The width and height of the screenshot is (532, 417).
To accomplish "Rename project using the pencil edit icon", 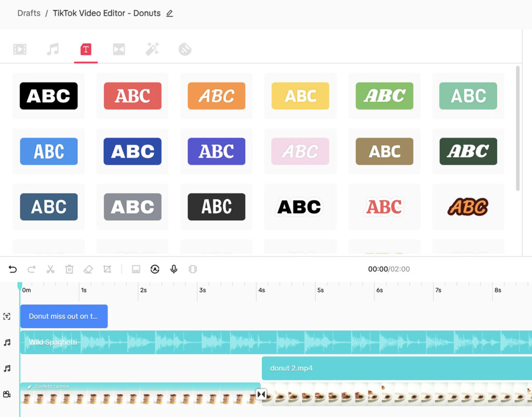I will click(169, 13).
